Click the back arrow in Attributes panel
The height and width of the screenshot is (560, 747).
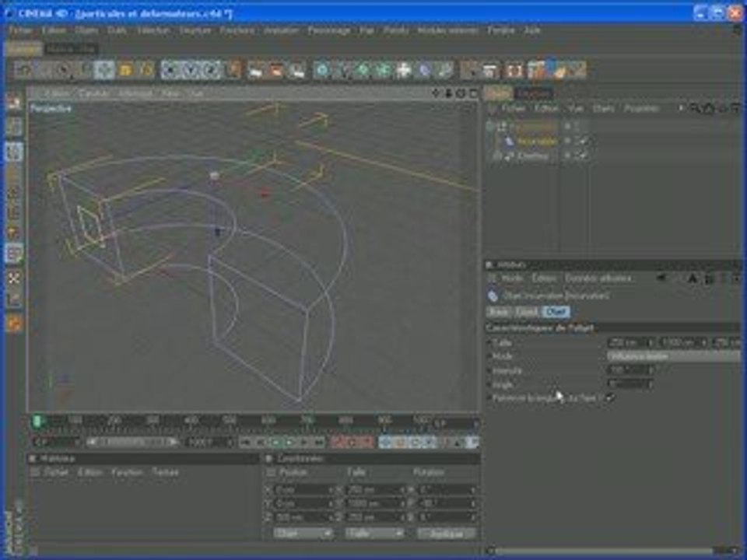point(661,278)
